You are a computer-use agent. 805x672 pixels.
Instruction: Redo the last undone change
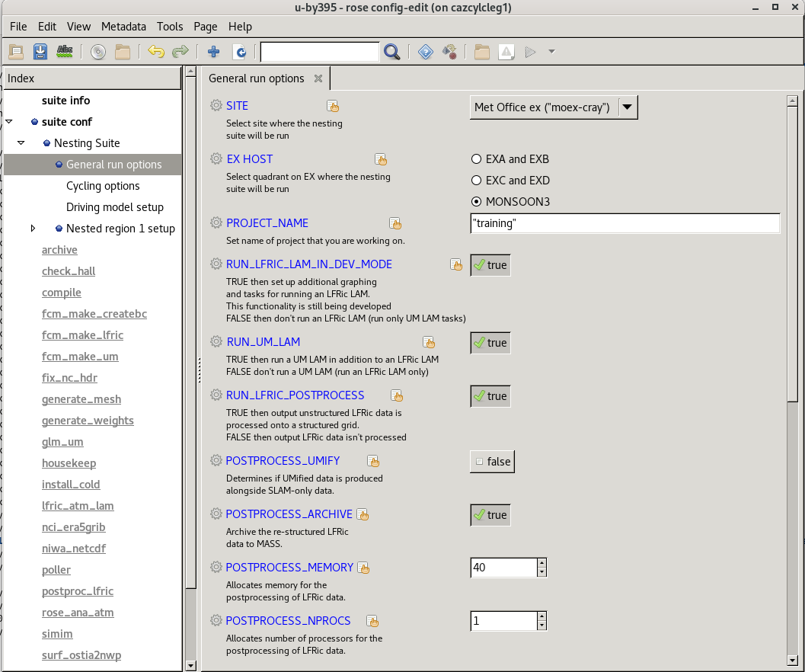(x=180, y=51)
